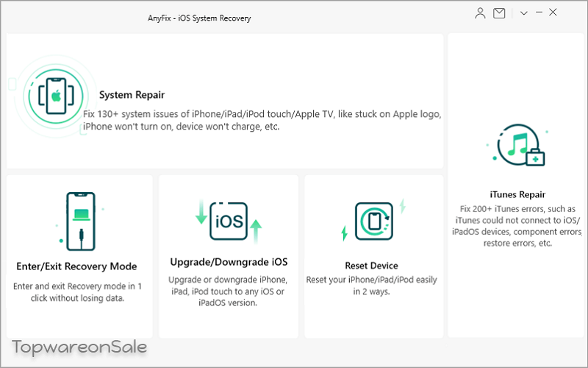Image resolution: width=588 pixels, height=368 pixels.
Task: Open the iTunes Repair music note icon
Action: click(517, 145)
